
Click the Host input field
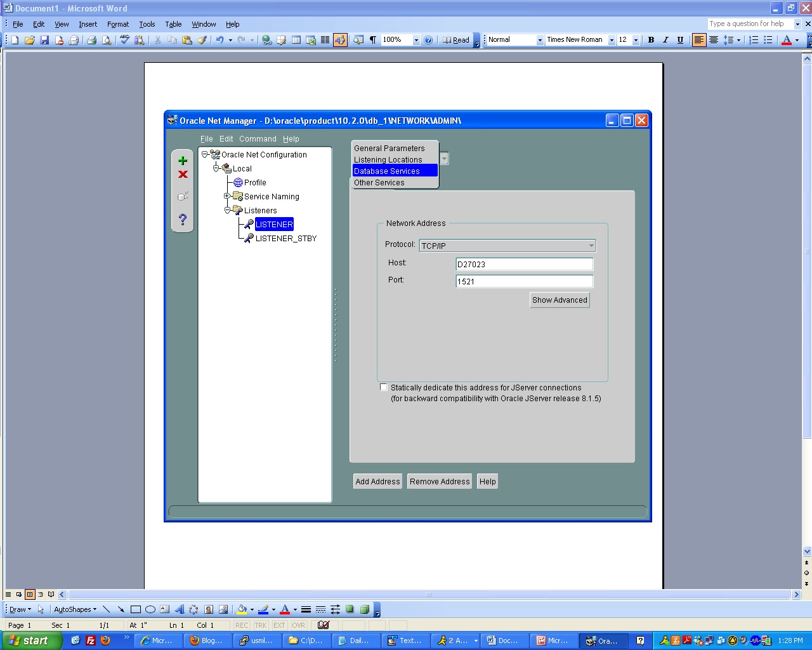pyautogui.click(x=525, y=264)
